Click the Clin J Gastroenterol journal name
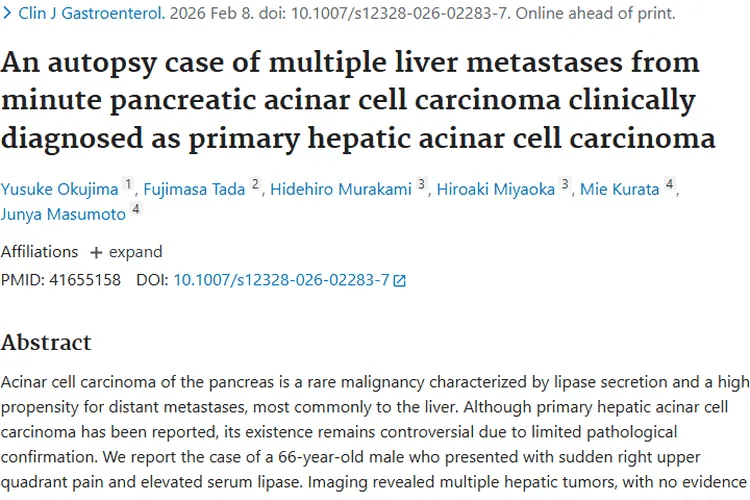Viewport: 750px width, 500px height. pos(77,14)
